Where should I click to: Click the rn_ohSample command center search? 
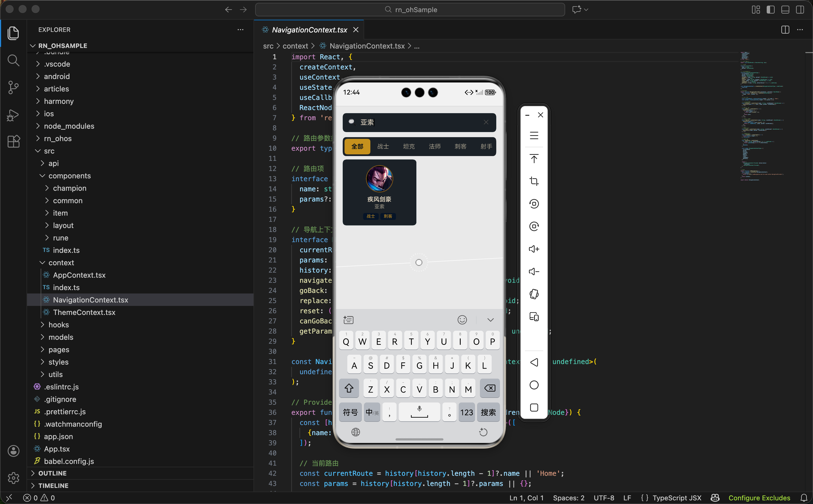click(x=410, y=10)
